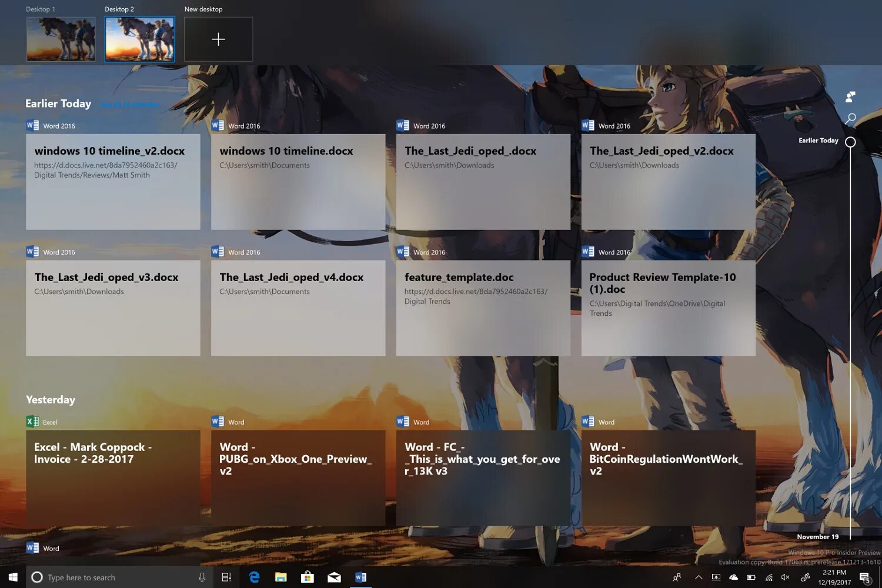Click the battery status tray icon
Image resolution: width=882 pixels, height=588 pixels.
pos(751,577)
